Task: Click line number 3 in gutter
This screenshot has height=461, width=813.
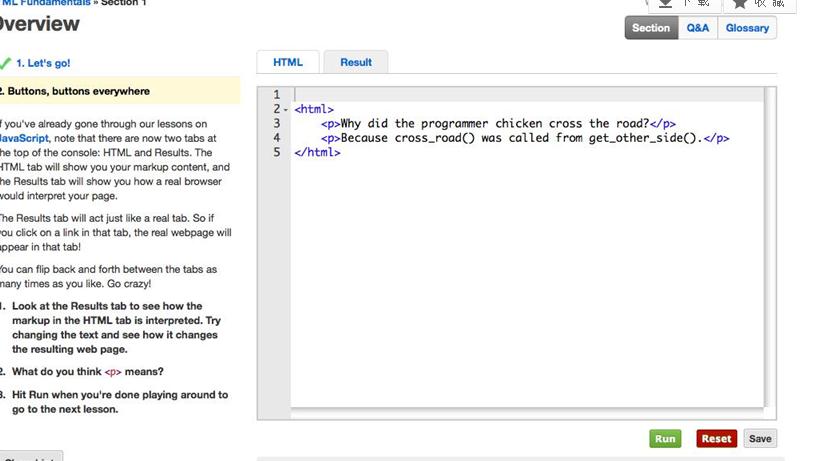Action: (277, 123)
